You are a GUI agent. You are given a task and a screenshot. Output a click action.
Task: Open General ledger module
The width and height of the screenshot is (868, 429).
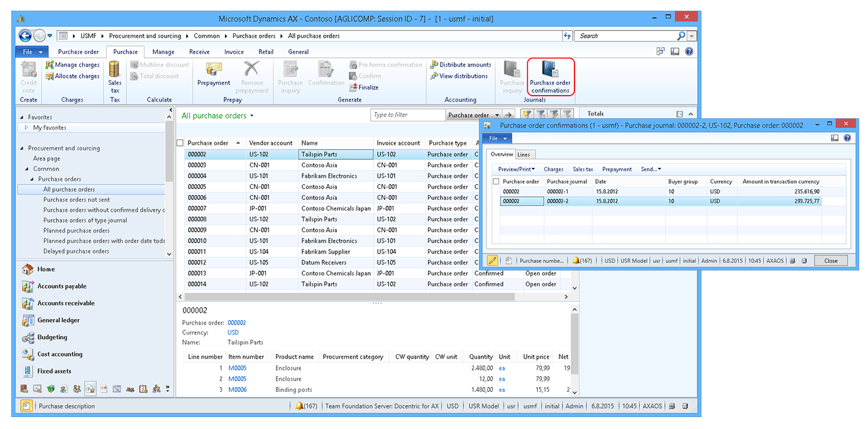(51, 320)
